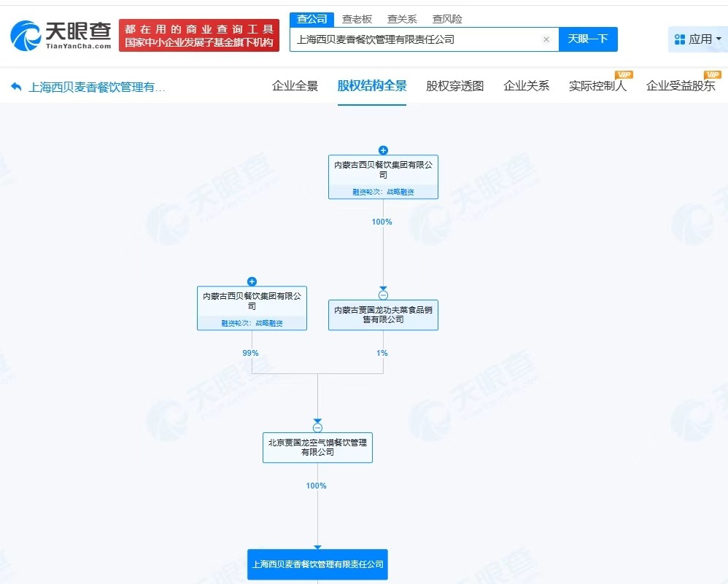Open the 企业全景 view
Screen dimensions: 728x584
point(295,85)
